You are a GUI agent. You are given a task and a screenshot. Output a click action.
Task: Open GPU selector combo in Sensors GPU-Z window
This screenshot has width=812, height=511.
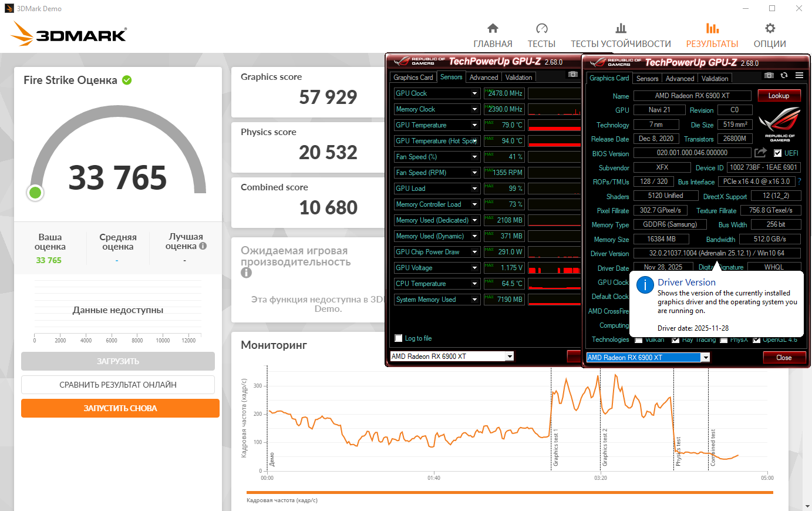[x=452, y=357]
